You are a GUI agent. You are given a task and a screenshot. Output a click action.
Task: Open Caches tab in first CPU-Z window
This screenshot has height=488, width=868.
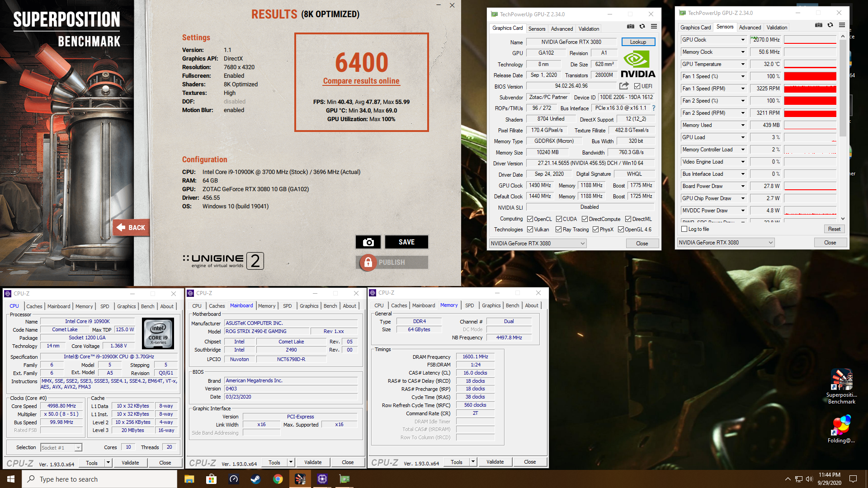34,306
